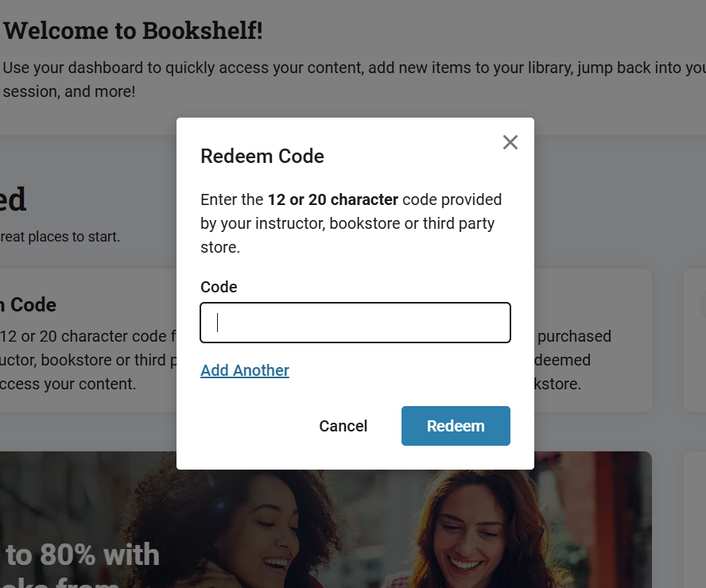Click the "access your content" text in left card

(68, 384)
